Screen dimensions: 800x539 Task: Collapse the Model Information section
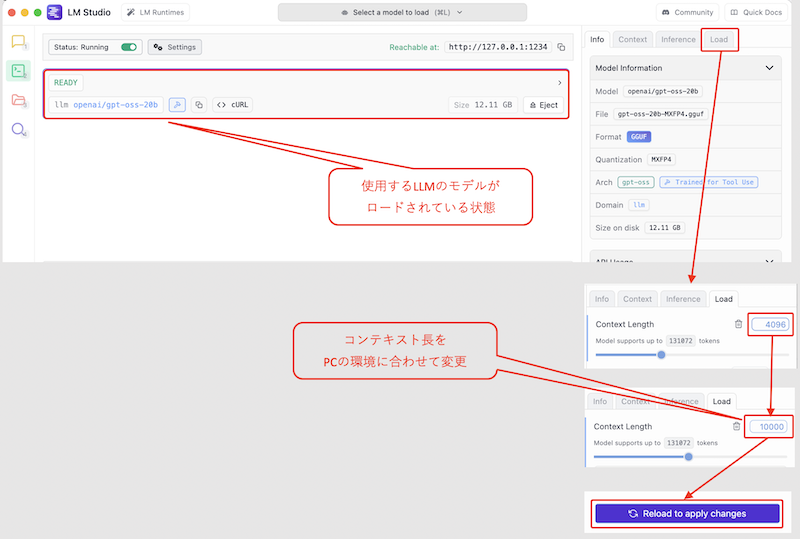[x=769, y=68]
